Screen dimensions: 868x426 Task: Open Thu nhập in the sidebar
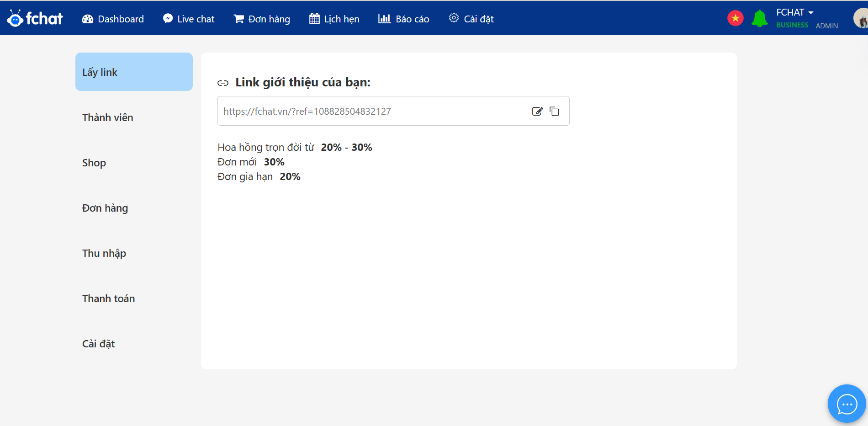click(104, 253)
